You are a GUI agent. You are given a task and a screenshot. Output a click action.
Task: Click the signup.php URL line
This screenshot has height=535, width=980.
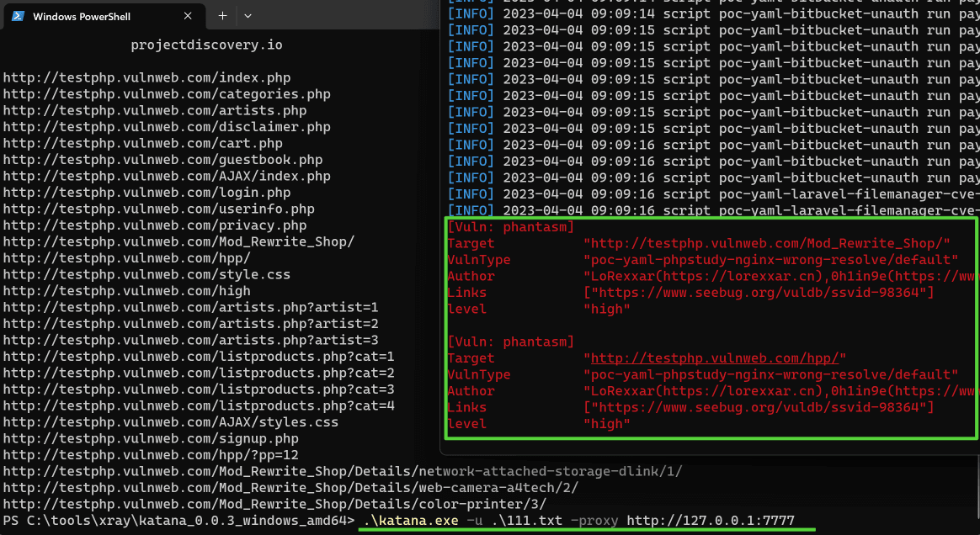pyautogui.click(x=151, y=438)
